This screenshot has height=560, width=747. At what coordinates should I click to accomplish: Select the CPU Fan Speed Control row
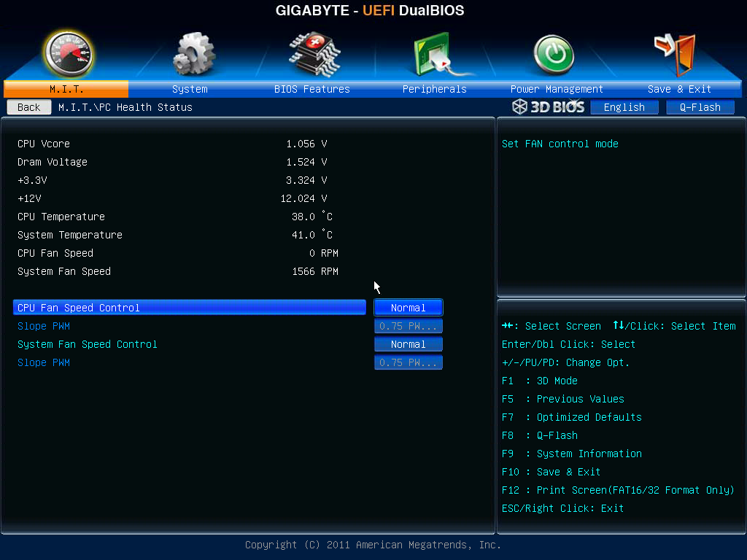click(x=190, y=308)
